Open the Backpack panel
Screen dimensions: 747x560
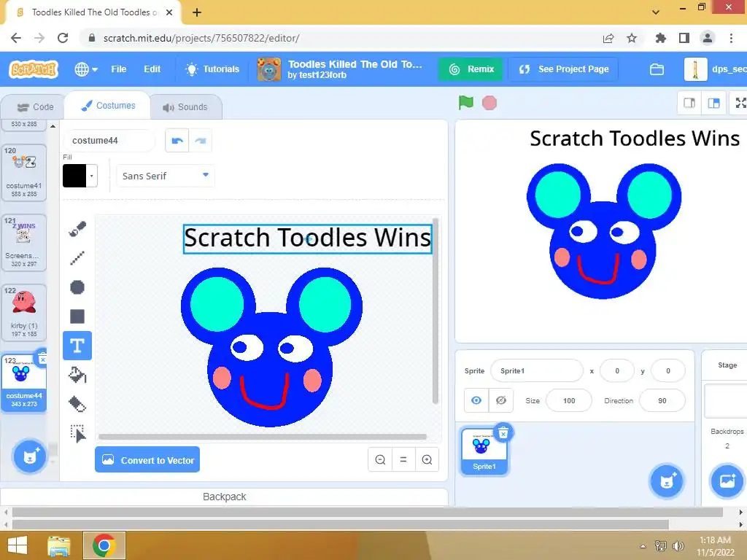(x=225, y=497)
